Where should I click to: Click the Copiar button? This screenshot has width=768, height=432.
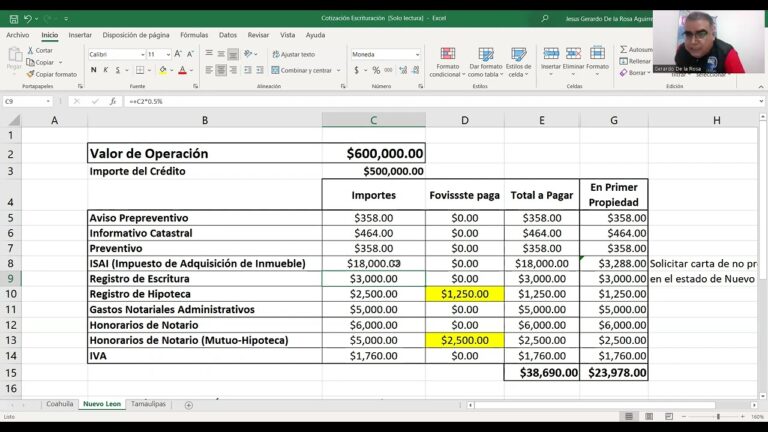click(x=41, y=62)
